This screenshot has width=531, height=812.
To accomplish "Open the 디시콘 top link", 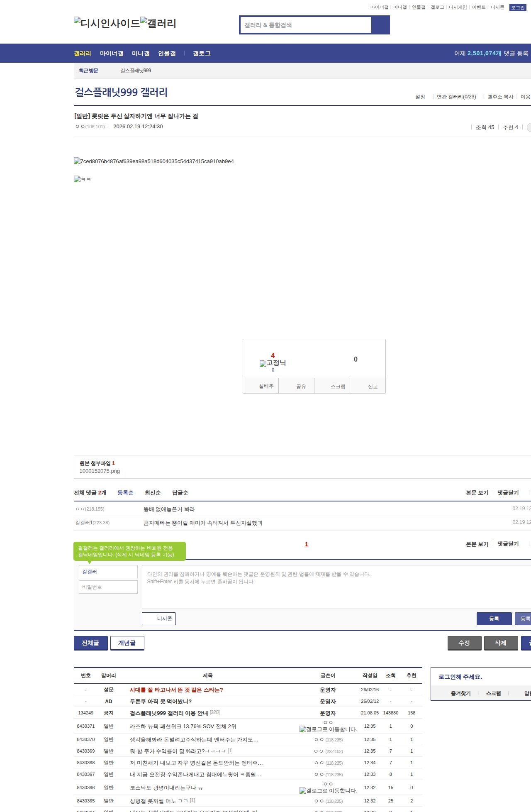I will [x=497, y=7].
